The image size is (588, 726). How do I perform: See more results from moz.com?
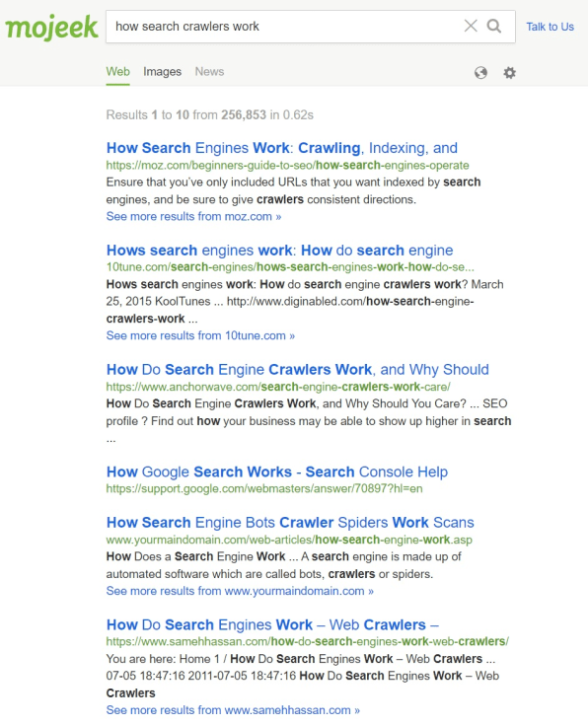click(x=193, y=216)
